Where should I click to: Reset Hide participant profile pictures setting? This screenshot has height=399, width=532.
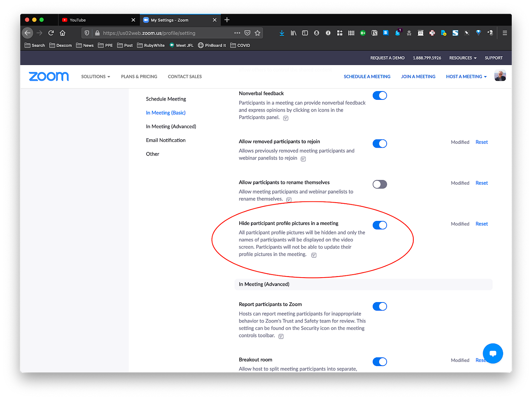coord(482,224)
